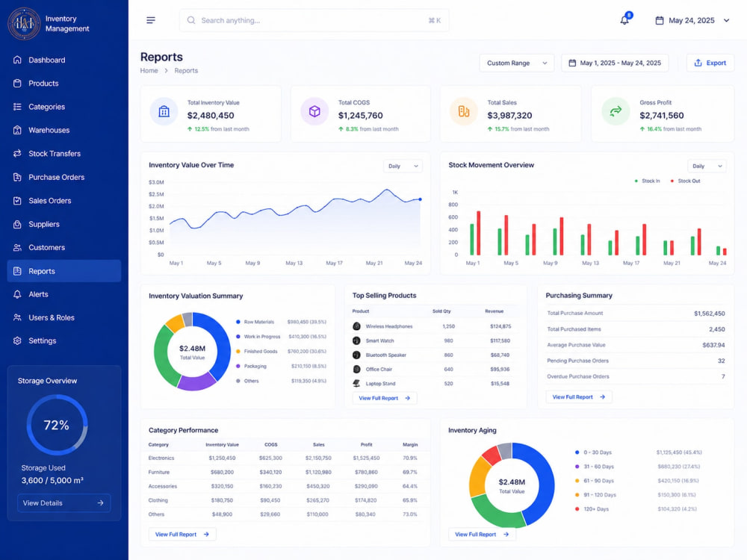Click the Dashboard home icon
The height and width of the screenshot is (560, 747).
click(17, 60)
